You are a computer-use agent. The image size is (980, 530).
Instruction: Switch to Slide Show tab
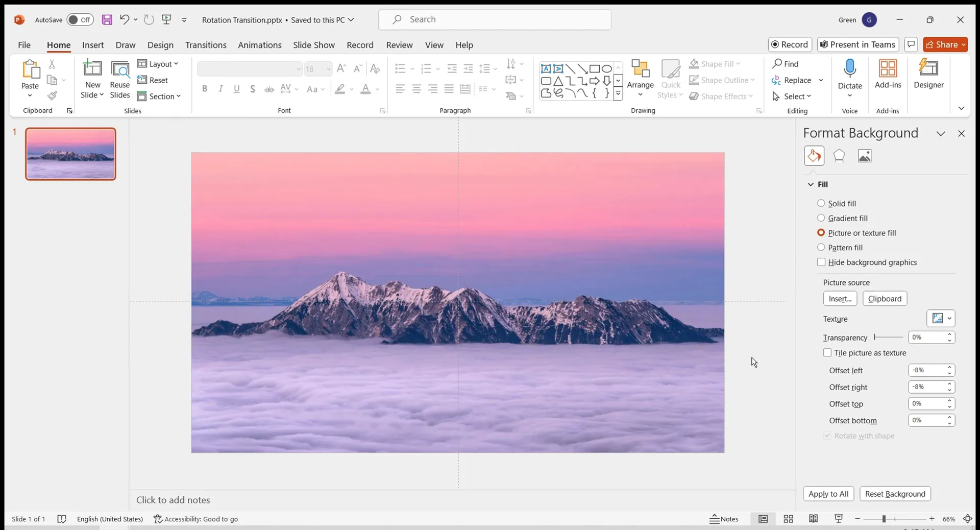pos(313,45)
